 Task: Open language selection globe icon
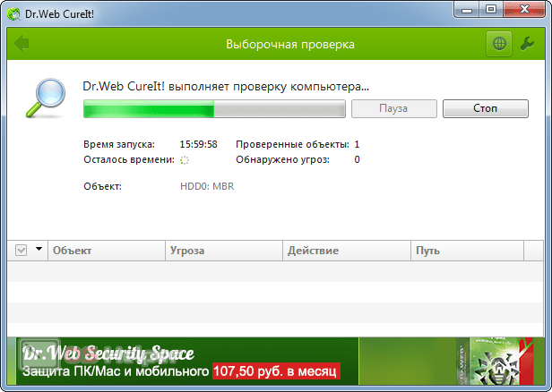click(499, 44)
